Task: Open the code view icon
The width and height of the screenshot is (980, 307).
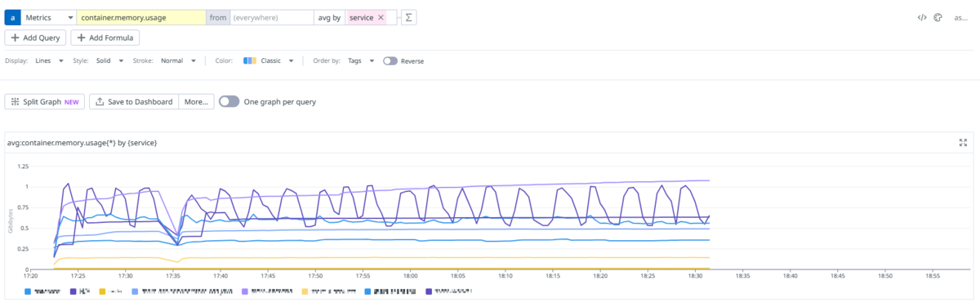Action: 922,17
